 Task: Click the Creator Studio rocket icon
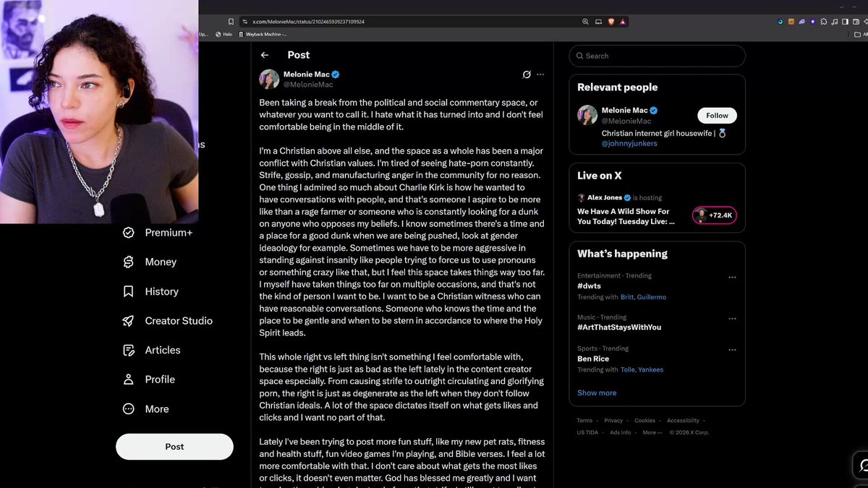pos(129,320)
